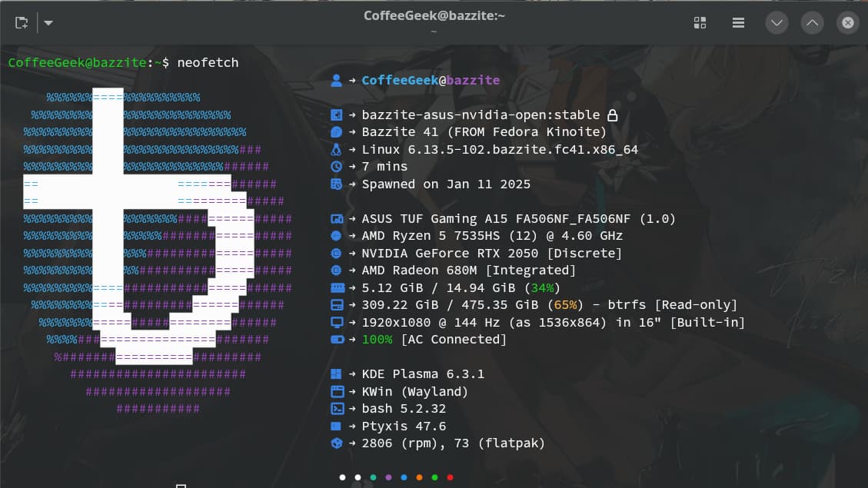The width and height of the screenshot is (868, 488).
Task: Click the first white color dot
Action: click(342, 477)
